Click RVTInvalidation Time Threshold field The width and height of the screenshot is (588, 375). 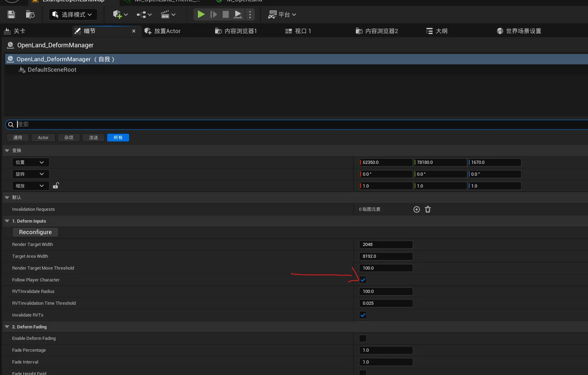[x=386, y=303]
